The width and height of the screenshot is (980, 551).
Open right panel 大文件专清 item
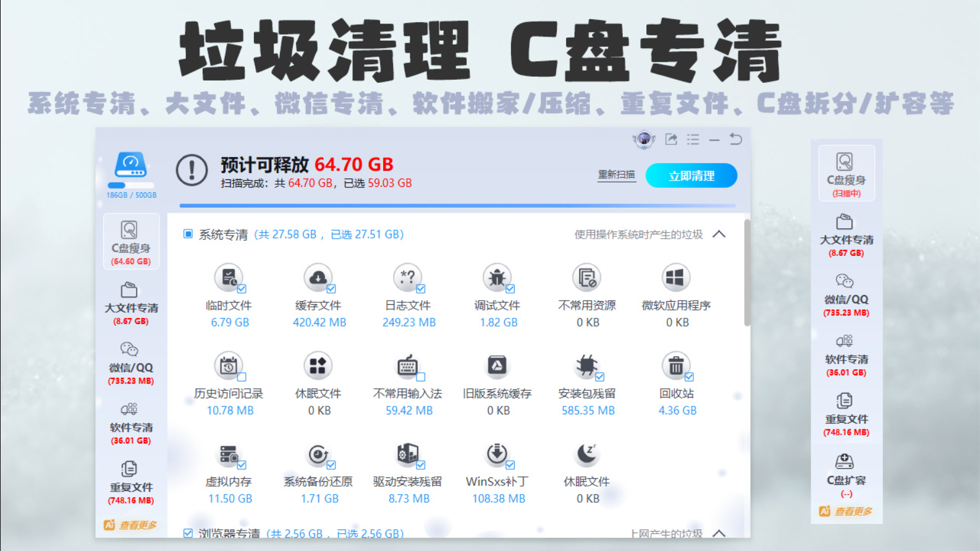coord(847,236)
